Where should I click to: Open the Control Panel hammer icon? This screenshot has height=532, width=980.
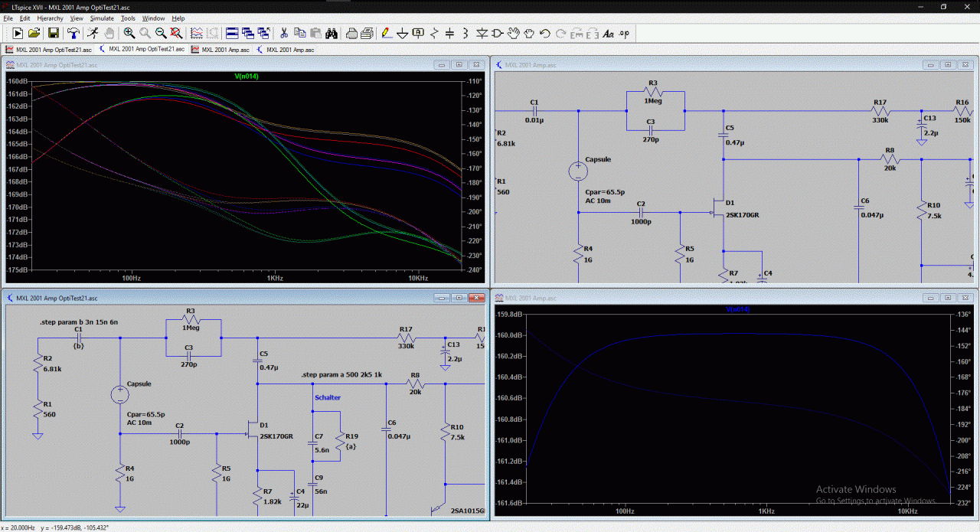tap(73, 33)
